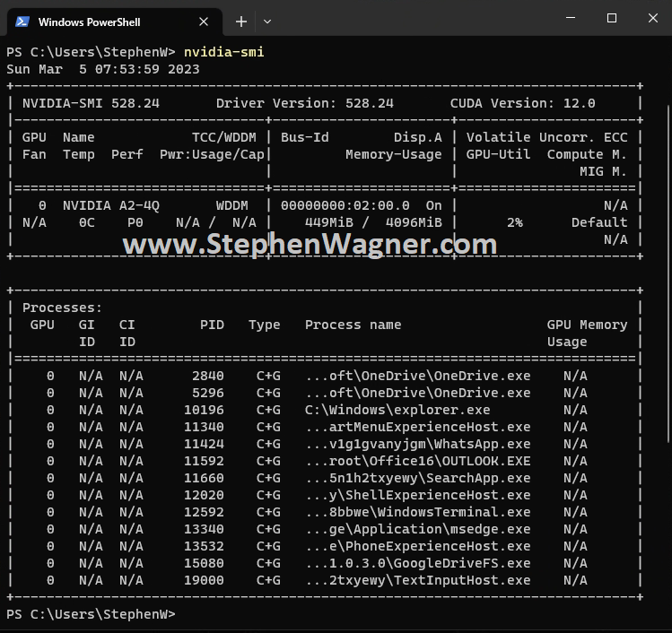Click the timestamp Sun Mar 5 07:53:59 2023
This screenshot has height=633, width=672.
103,69
